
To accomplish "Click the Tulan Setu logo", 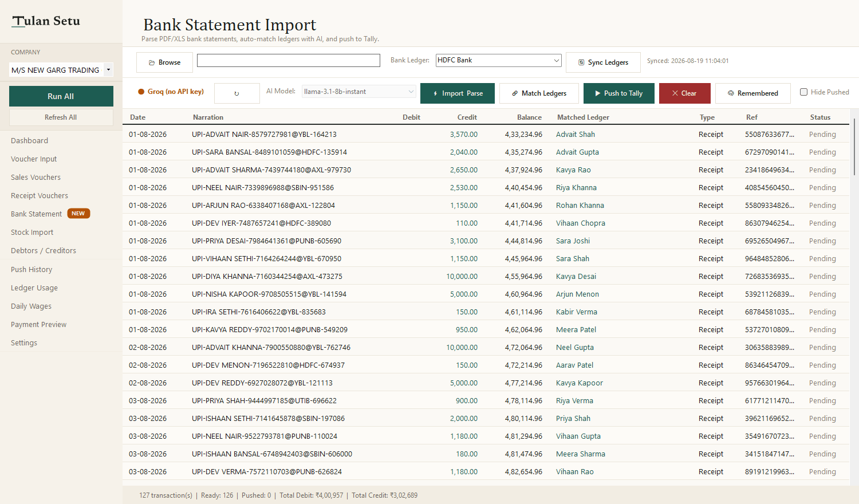I will [x=46, y=21].
